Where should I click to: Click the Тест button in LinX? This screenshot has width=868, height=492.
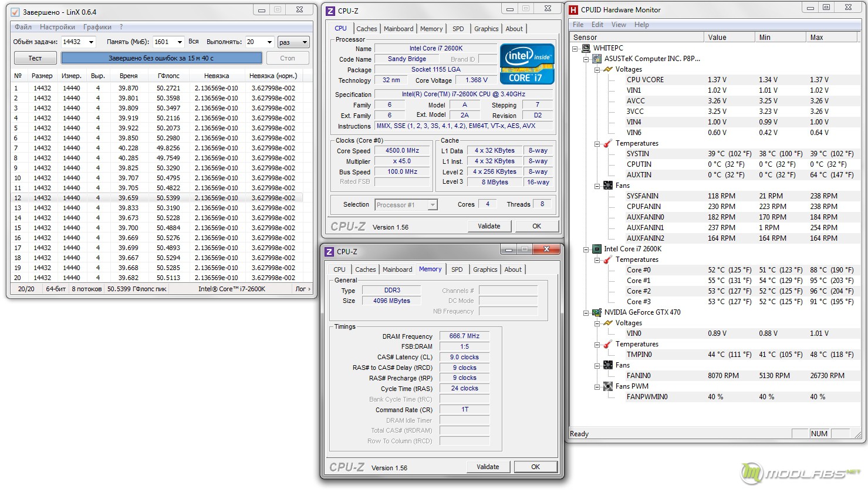[x=35, y=58]
